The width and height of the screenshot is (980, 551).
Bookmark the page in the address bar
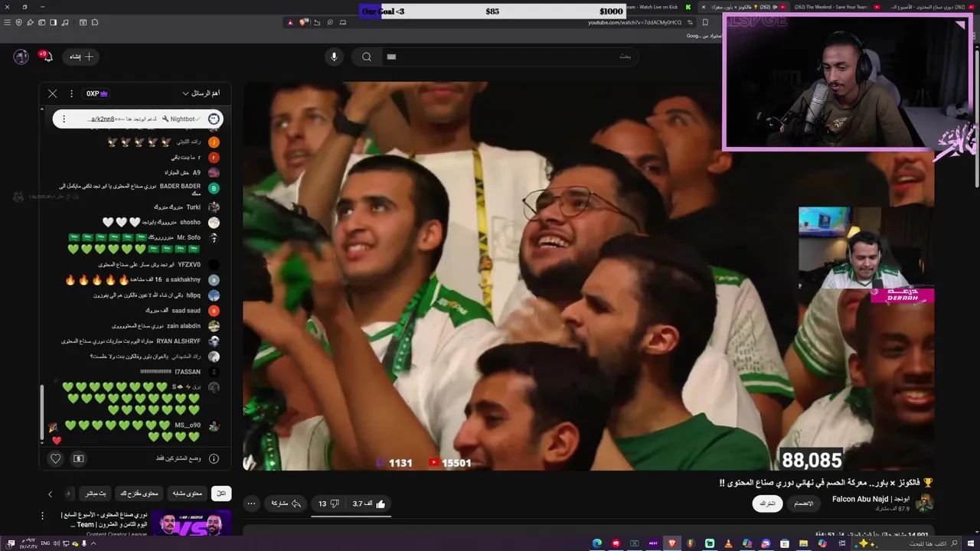point(705,22)
